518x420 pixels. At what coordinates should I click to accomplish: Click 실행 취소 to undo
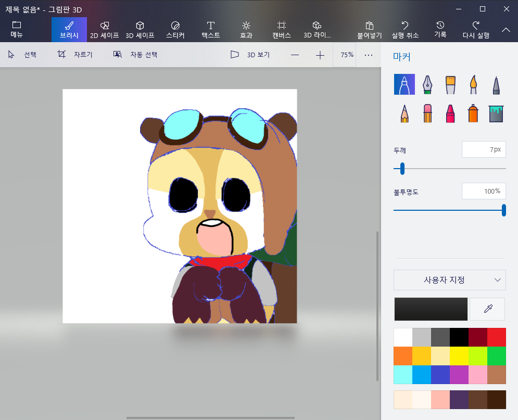[405, 30]
